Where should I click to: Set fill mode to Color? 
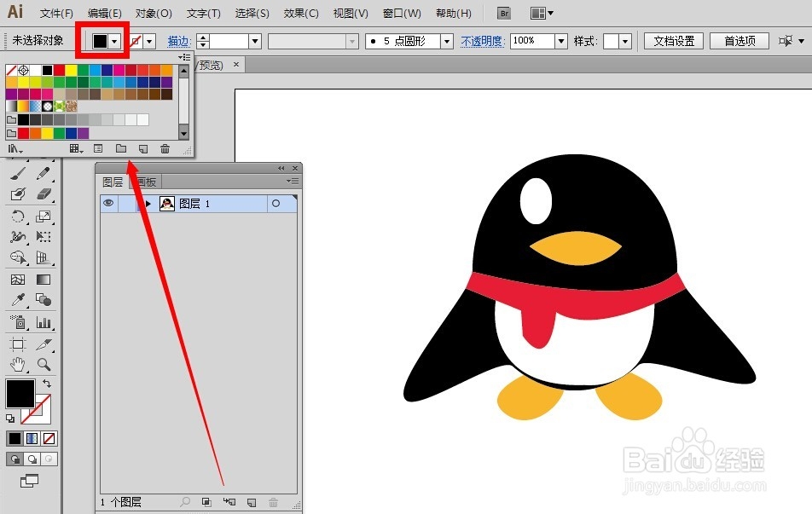(14, 439)
